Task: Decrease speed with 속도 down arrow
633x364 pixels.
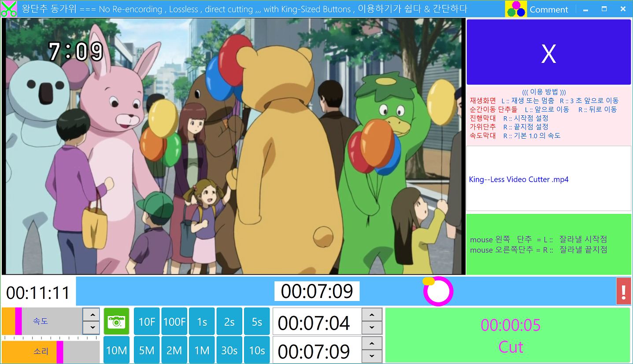Action: coord(92,328)
